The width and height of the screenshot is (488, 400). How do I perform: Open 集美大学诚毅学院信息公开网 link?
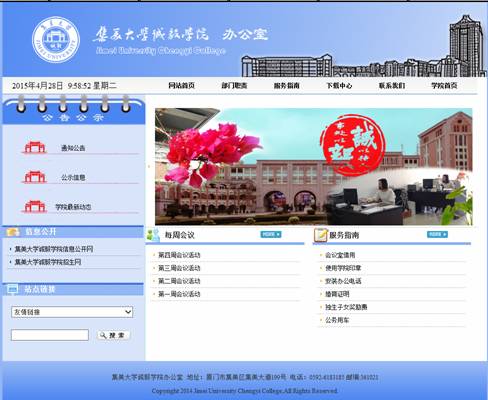click(54, 249)
